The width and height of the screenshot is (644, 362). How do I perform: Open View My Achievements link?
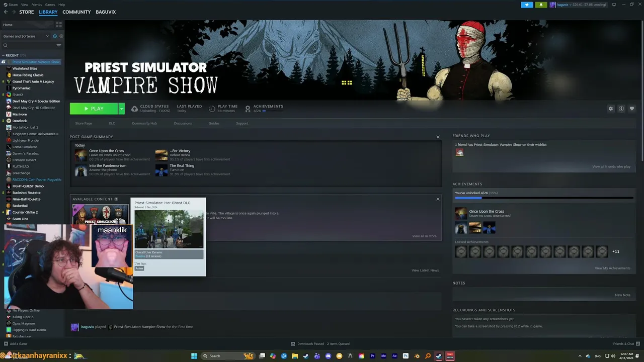[612, 268]
